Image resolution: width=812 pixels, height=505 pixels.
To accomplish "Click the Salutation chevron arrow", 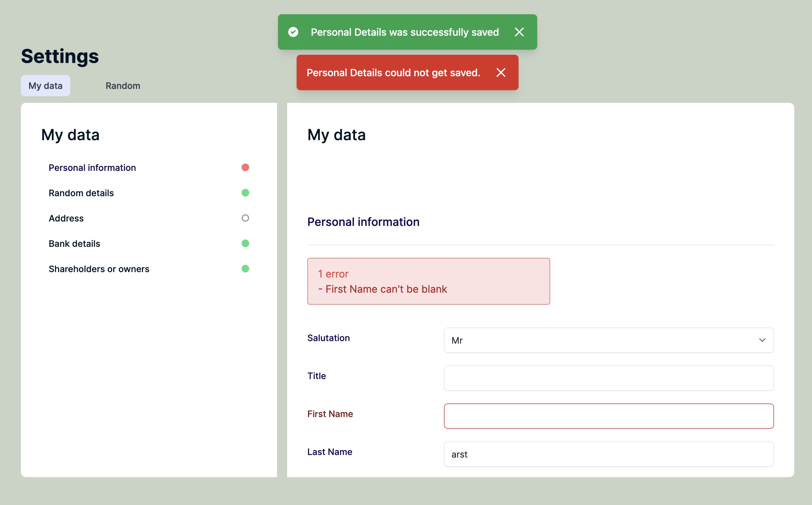I will 762,340.
